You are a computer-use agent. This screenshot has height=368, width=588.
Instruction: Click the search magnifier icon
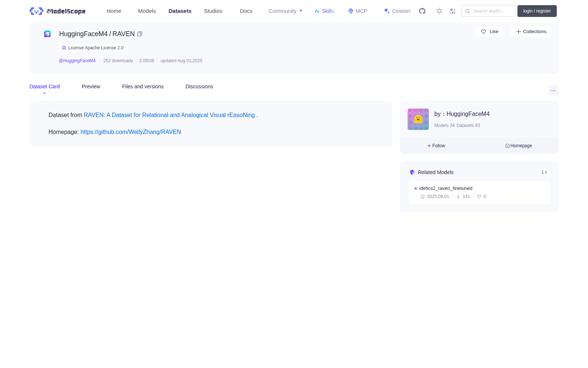(x=467, y=11)
